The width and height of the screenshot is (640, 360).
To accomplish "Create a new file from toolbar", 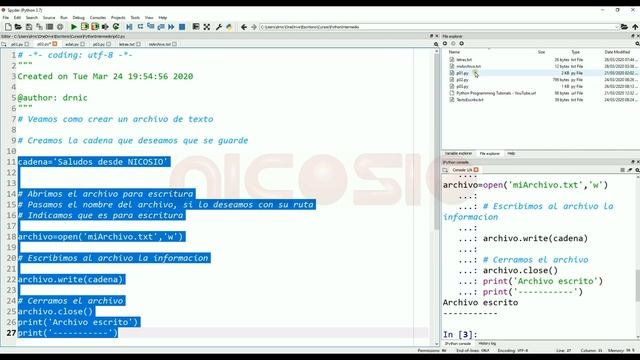I will point(8,27).
